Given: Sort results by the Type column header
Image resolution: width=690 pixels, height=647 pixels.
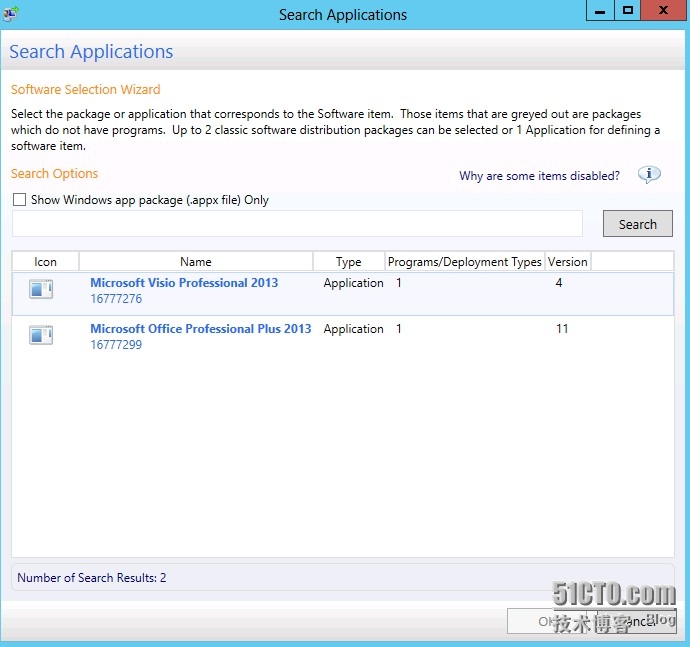Looking at the screenshot, I should tap(349, 261).
